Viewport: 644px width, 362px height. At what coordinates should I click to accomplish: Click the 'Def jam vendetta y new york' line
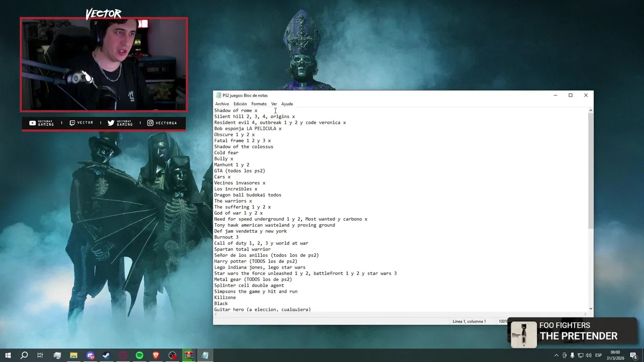(x=251, y=231)
